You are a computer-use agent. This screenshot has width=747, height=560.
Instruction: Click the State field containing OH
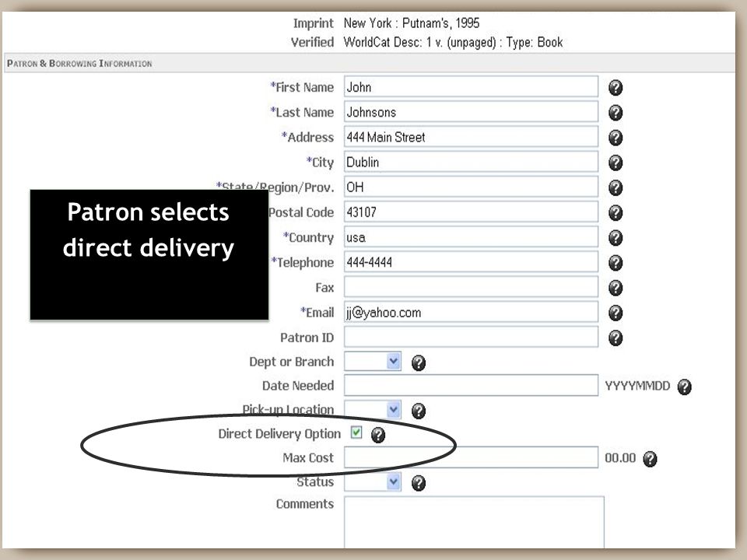[472, 187]
